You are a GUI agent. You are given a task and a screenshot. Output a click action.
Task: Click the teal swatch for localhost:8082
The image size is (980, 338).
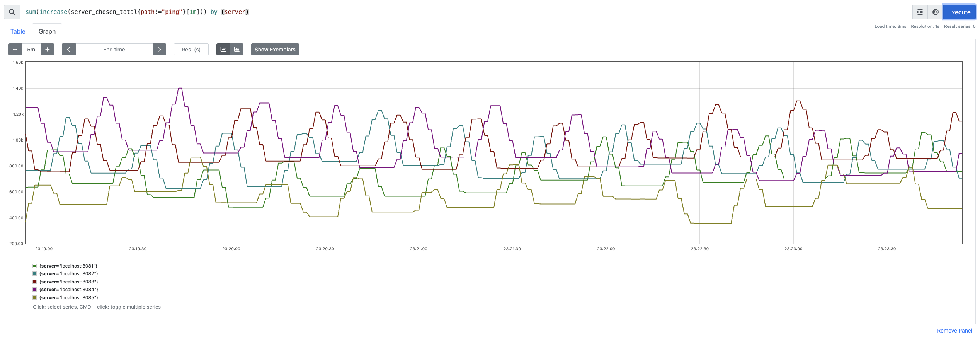(x=35, y=274)
